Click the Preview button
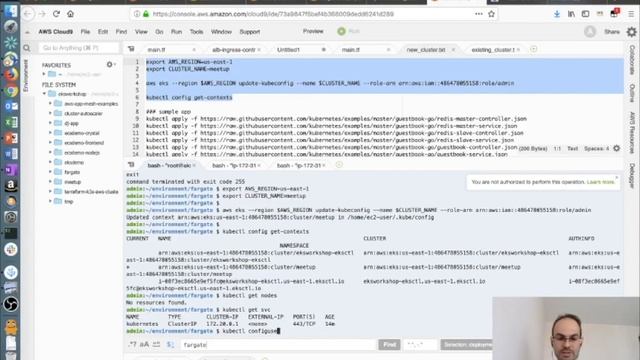The image size is (640, 360). pos(313,31)
